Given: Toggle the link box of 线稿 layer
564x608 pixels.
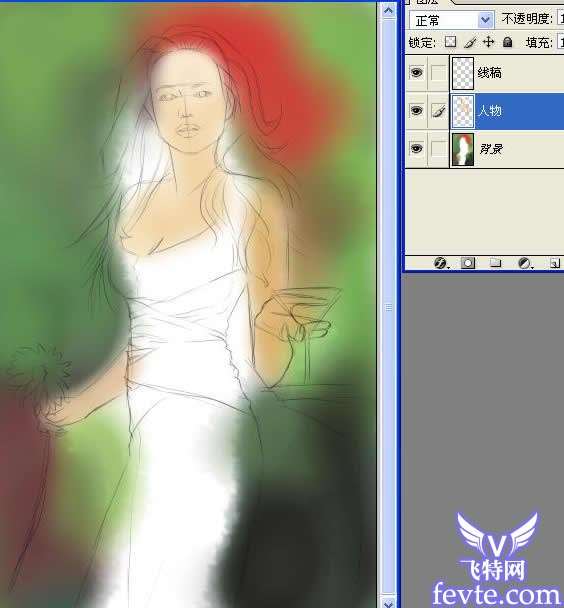Looking at the screenshot, I should 438,73.
